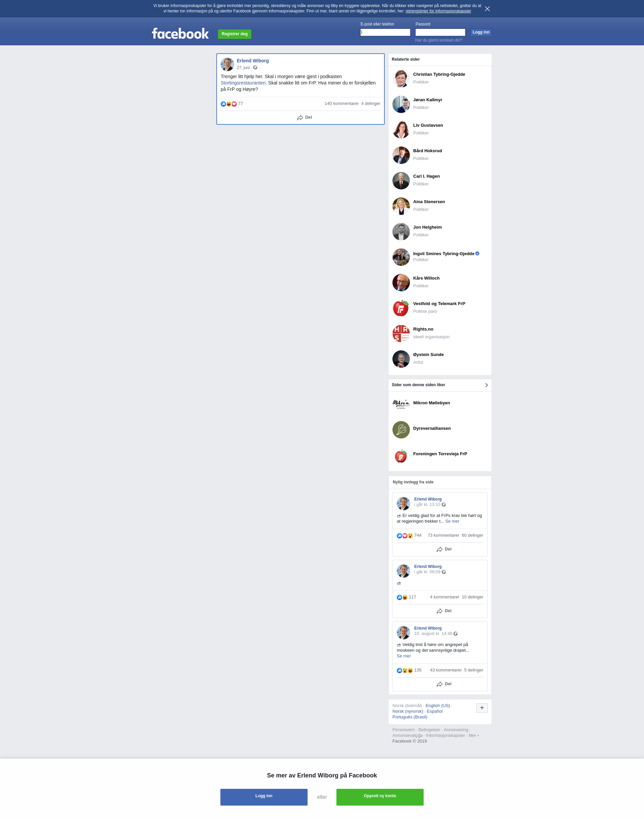Click the green Registrer deg button
Screen dimensions: 644x819
pyautogui.click(x=234, y=34)
